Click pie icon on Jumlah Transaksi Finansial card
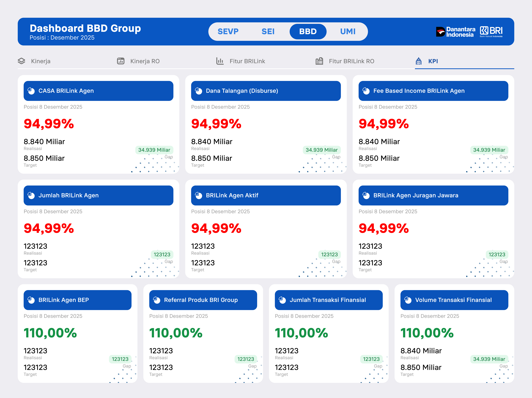The height and width of the screenshot is (398, 532). point(282,300)
